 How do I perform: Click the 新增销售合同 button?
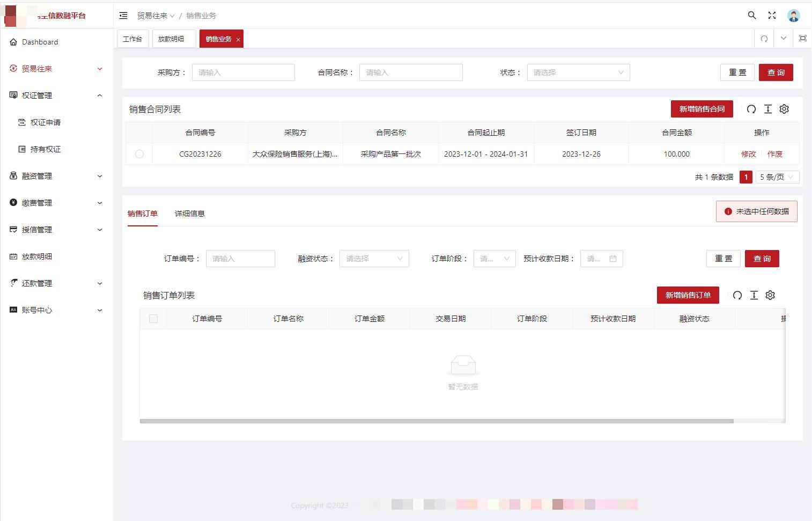[702, 109]
